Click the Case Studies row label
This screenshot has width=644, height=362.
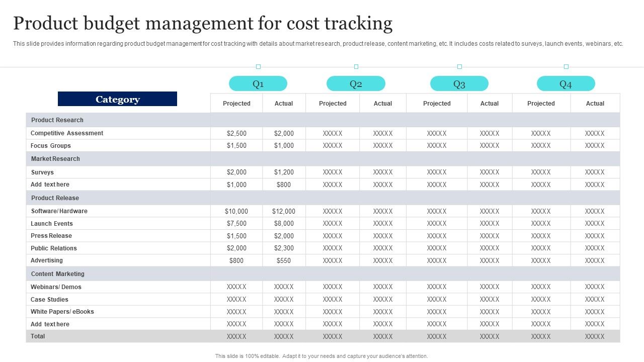coord(49,300)
